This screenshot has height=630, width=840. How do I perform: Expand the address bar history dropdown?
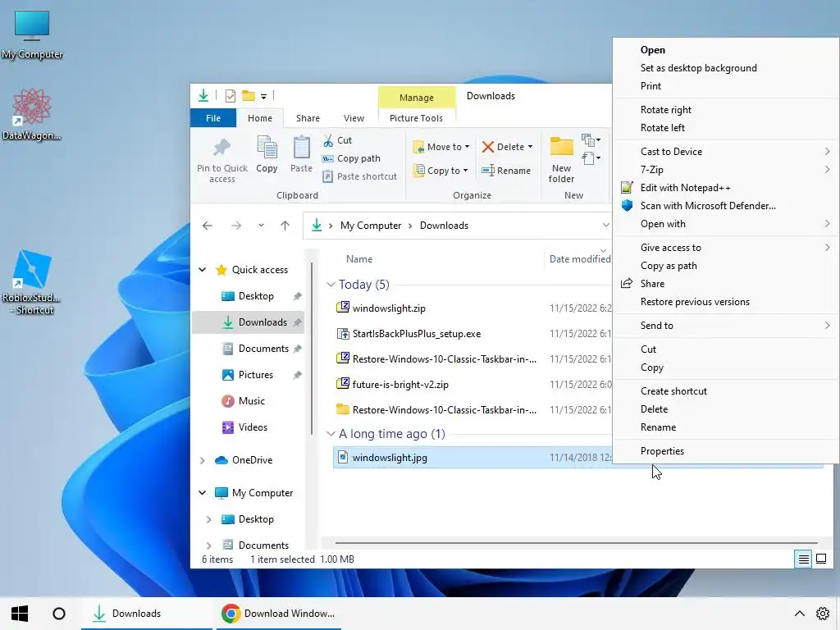[x=605, y=225]
